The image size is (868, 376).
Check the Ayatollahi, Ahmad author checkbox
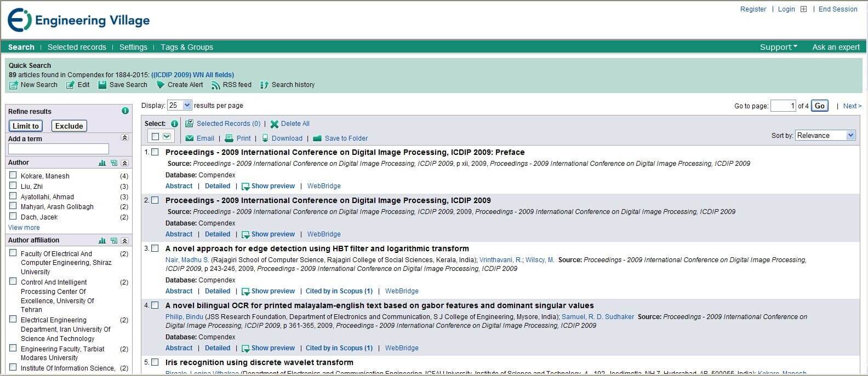13,196
